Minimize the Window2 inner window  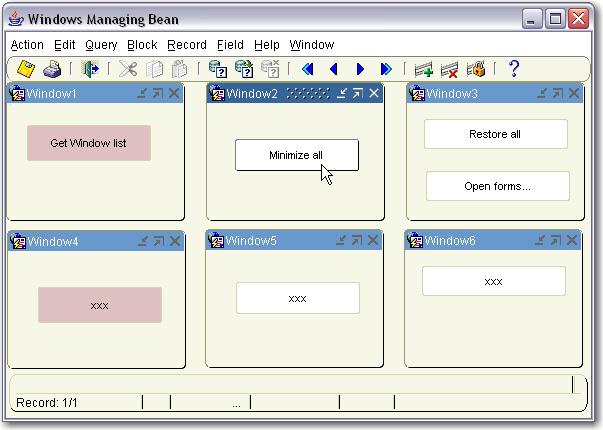[x=342, y=93]
